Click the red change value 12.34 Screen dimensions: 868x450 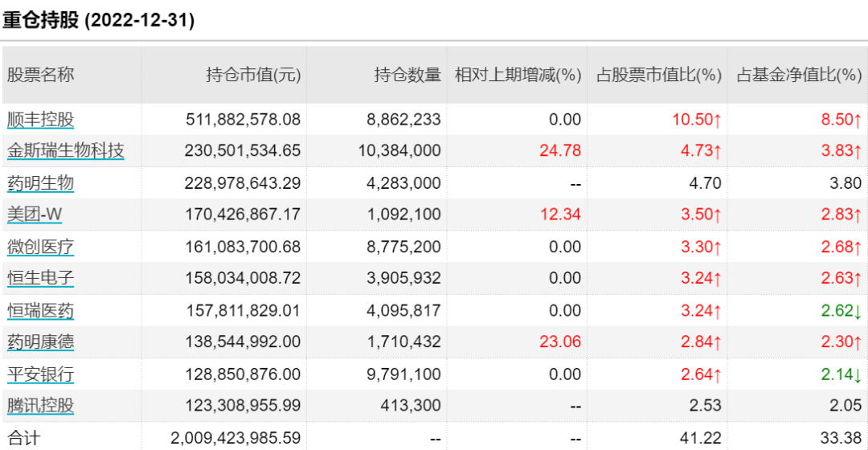tap(561, 214)
